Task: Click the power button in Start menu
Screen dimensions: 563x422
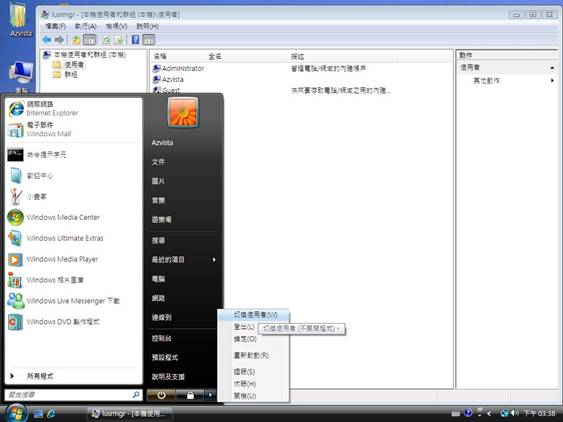Action: click(x=161, y=395)
